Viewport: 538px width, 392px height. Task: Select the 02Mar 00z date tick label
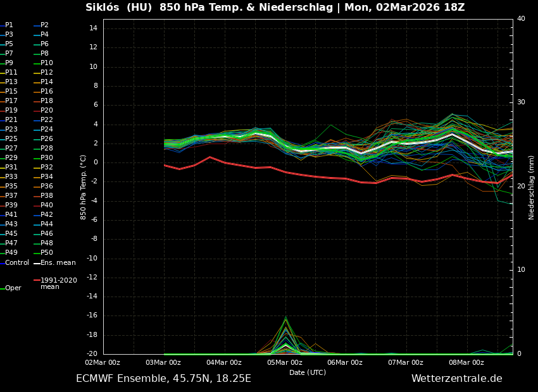click(x=103, y=363)
